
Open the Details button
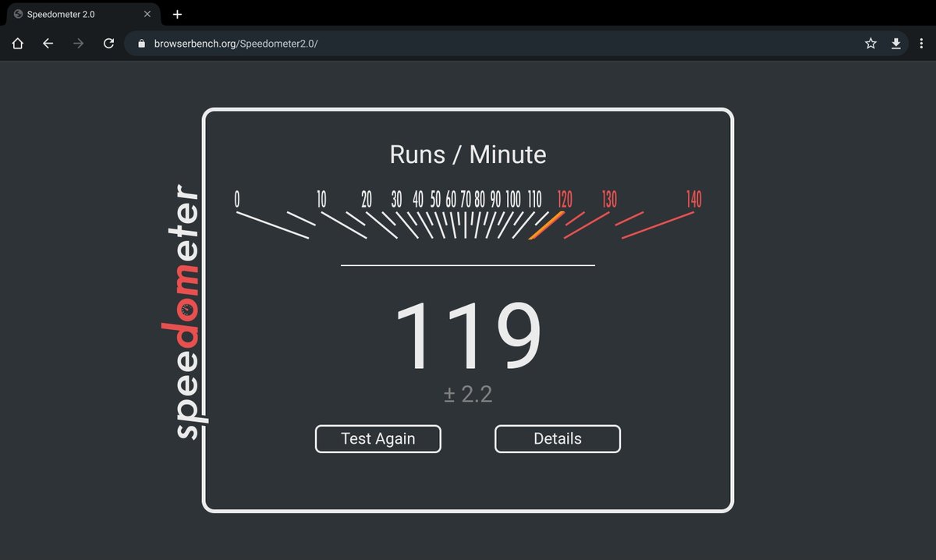[558, 439]
